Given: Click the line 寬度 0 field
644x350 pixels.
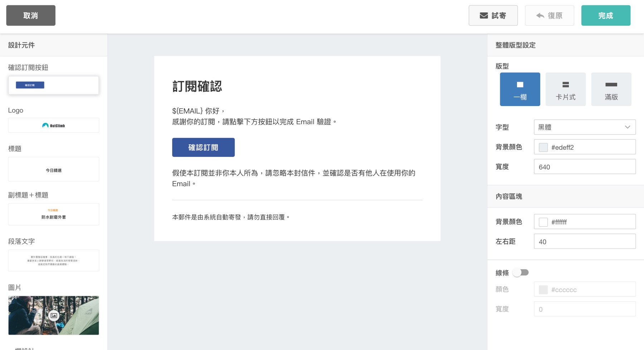Looking at the screenshot, I should [x=585, y=309].
